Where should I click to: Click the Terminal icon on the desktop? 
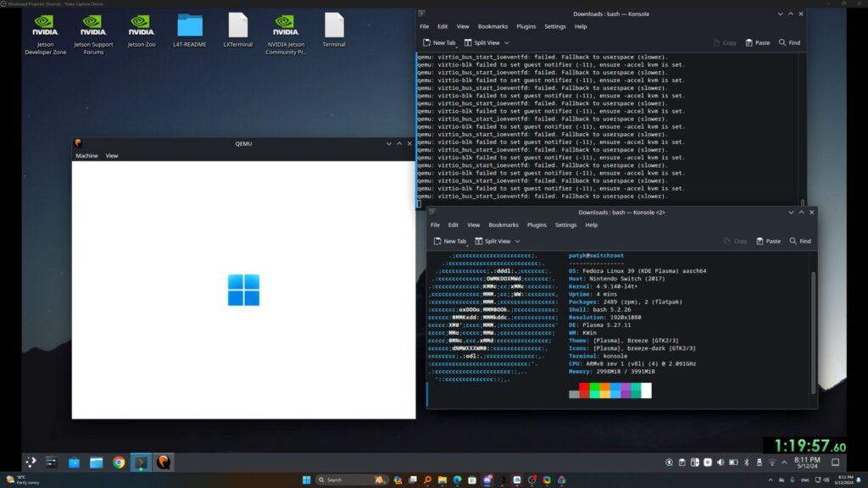pyautogui.click(x=334, y=27)
